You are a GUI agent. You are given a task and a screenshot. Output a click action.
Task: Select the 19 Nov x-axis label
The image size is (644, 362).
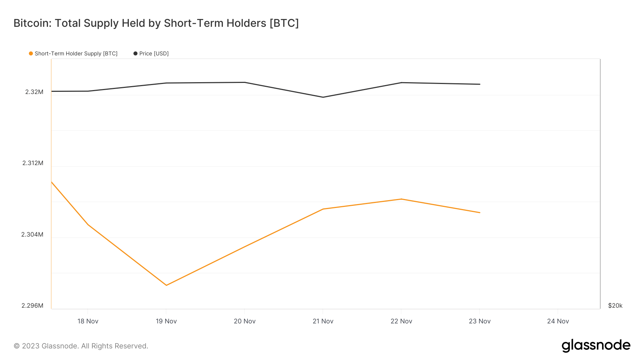tap(166, 321)
